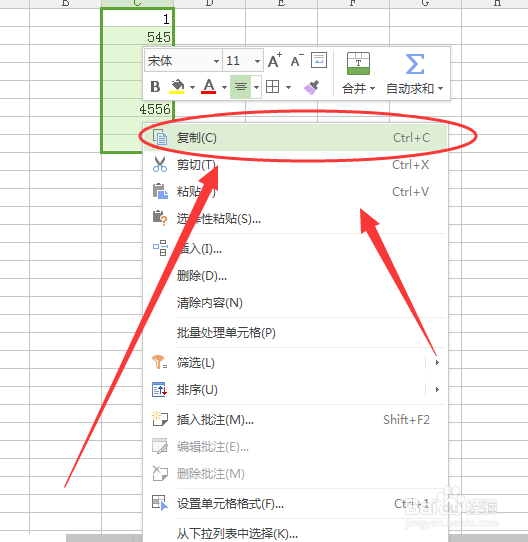The width and height of the screenshot is (528, 542).
Task: Click the Paste Special icon
Action: [160, 218]
